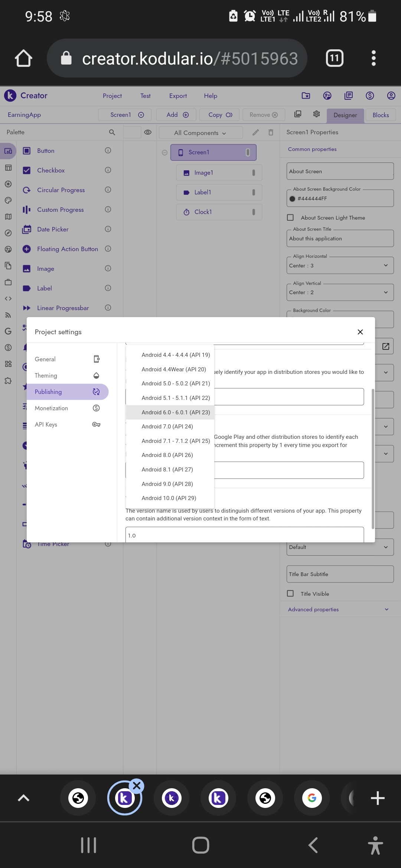The width and height of the screenshot is (401, 868).
Task: Open the Align Horizontal dropdown
Action: (x=340, y=266)
